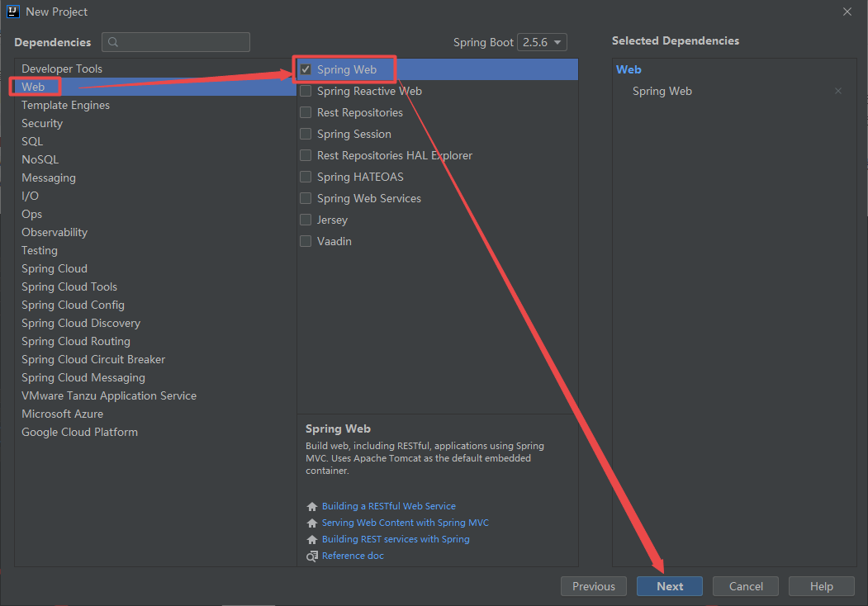Select the Web category
The image size is (868, 606).
coord(155,87)
